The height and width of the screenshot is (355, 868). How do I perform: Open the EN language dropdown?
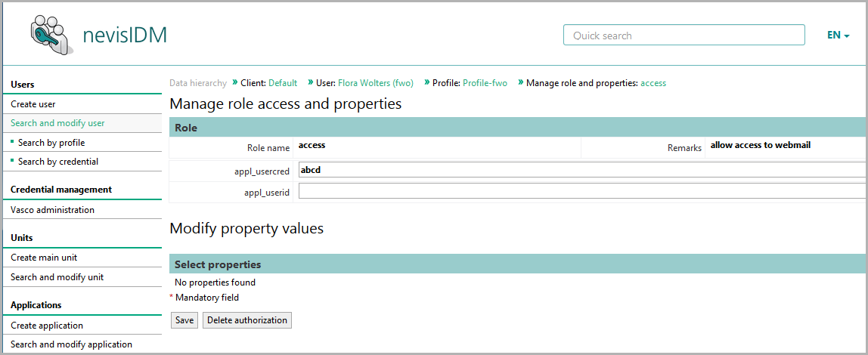[x=838, y=35]
